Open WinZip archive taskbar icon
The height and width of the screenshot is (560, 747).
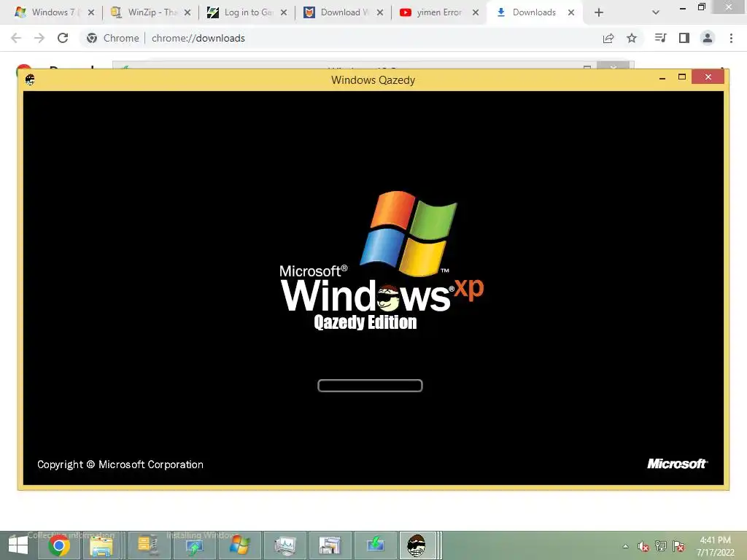147,545
